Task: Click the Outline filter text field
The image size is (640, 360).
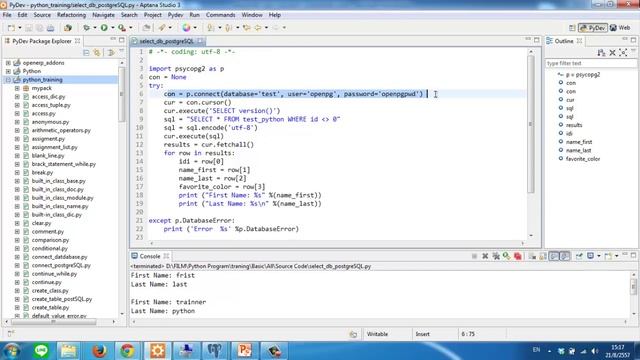Action: pos(591,64)
